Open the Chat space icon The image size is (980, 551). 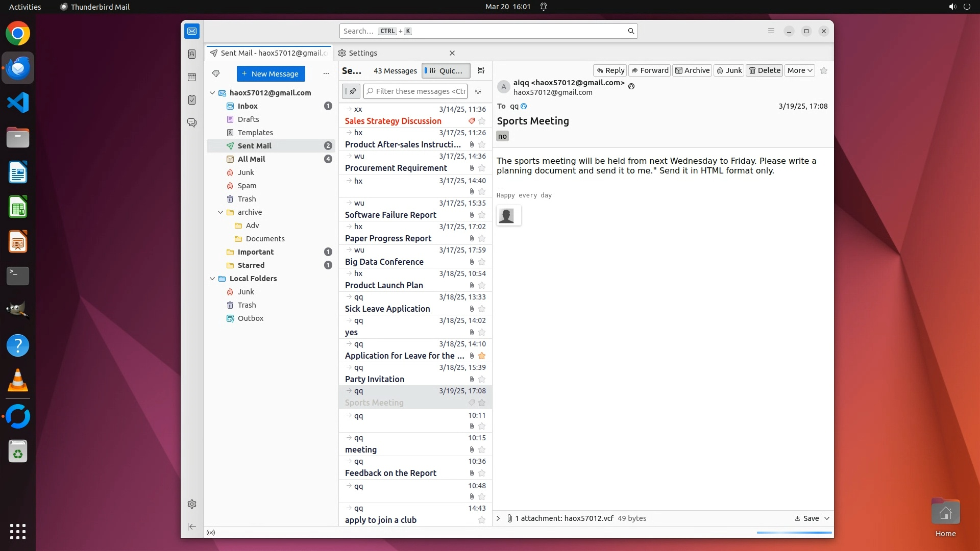[192, 123]
